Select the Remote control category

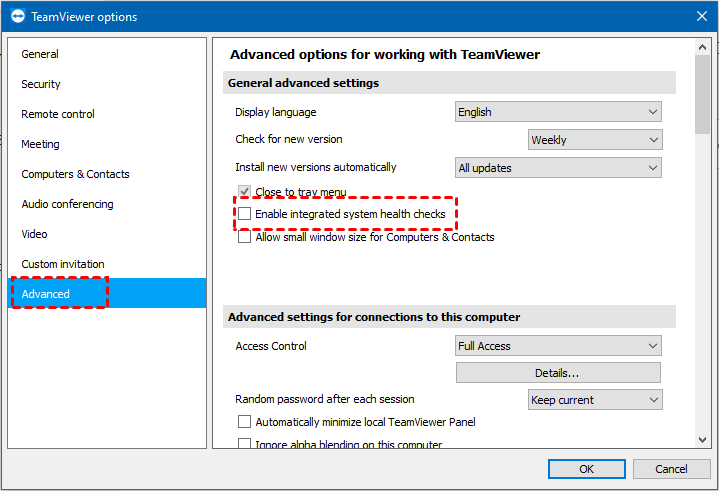tap(58, 114)
